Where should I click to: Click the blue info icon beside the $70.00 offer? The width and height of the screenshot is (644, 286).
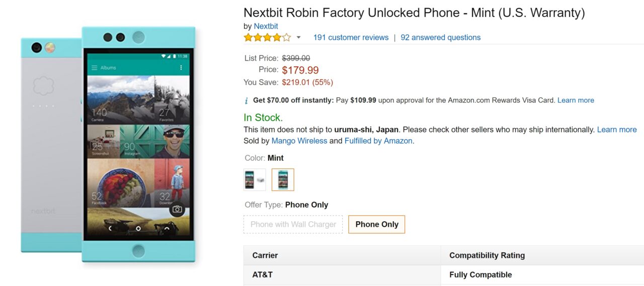point(247,101)
